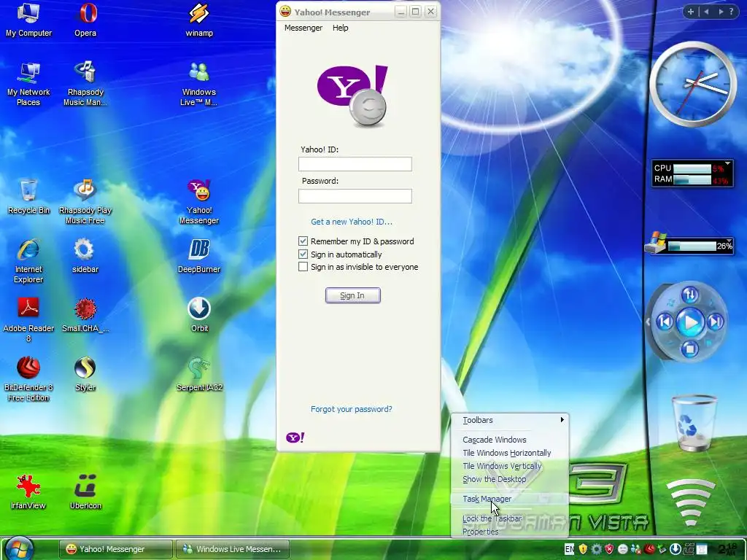Image resolution: width=747 pixels, height=560 pixels.
Task: Check Sign in as invisible to everyone
Action: [x=303, y=267]
